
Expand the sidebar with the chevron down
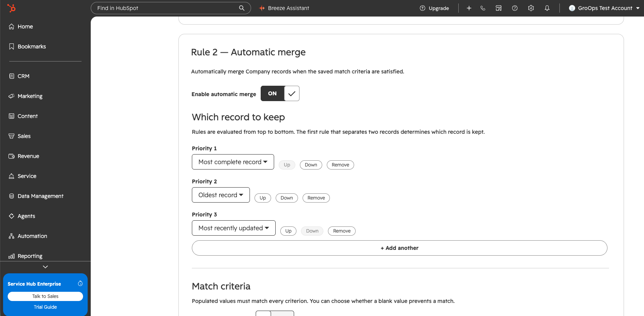(x=45, y=267)
